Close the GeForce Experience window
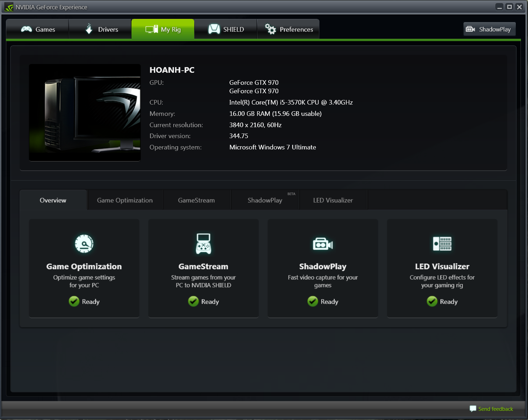The height and width of the screenshot is (420, 528). coord(519,7)
